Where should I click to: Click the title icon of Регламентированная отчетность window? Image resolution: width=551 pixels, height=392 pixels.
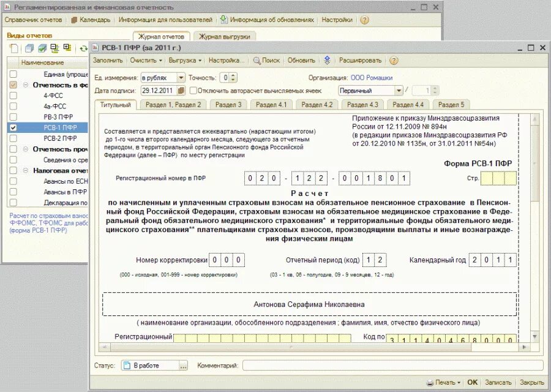tap(8, 7)
